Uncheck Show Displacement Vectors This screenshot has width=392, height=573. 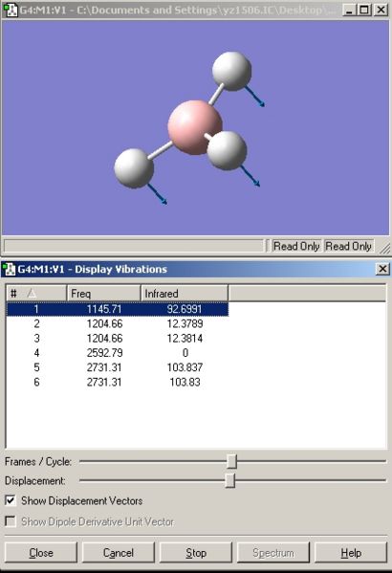(x=11, y=500)
